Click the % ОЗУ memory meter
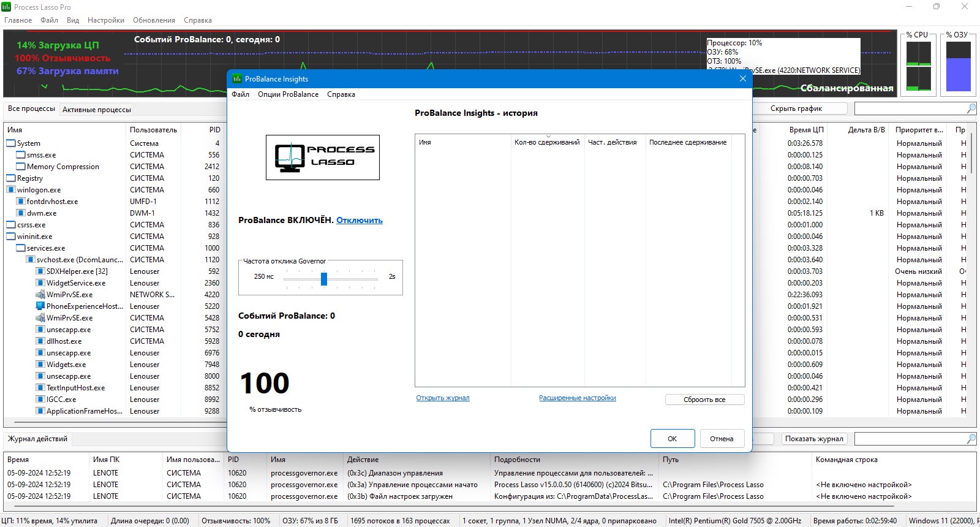The width and height of the screenshot is (980, 527). click(x=959, y=66)
